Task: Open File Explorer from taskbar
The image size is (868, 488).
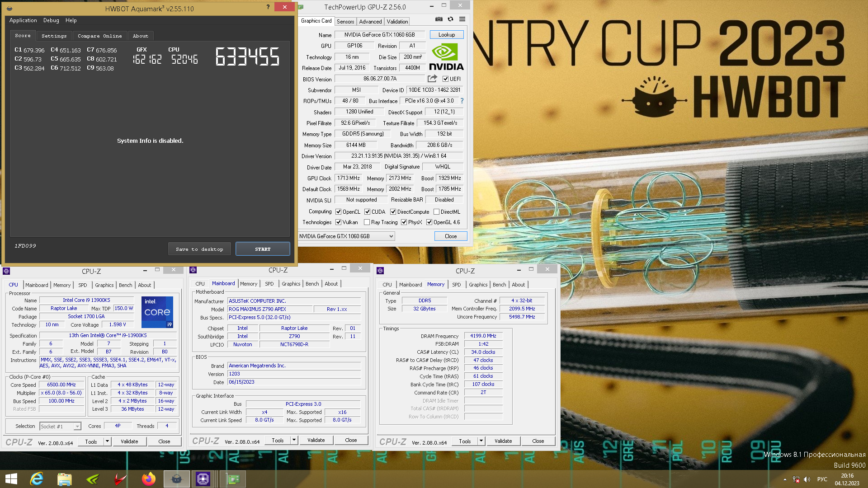Action: [65, 479]
